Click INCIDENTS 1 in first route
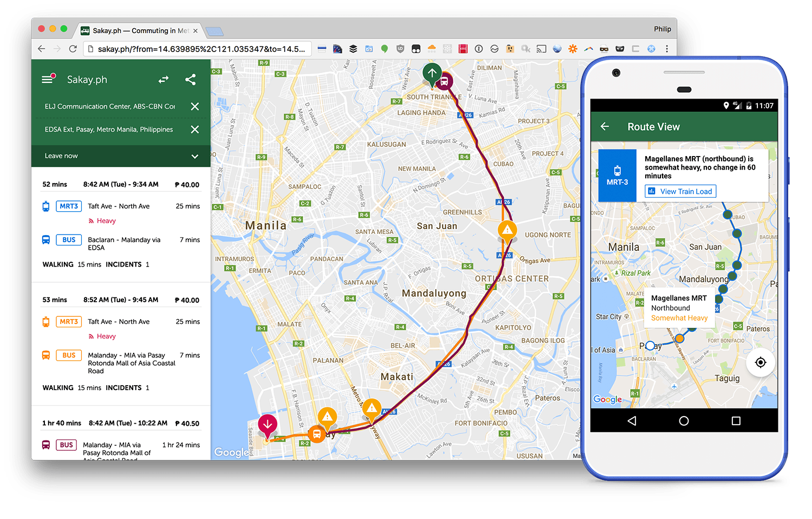812x519 pixels. click(x=127, y=264)
